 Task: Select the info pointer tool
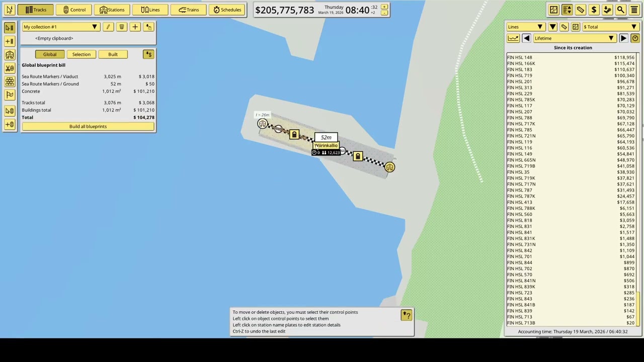[9, 10]
